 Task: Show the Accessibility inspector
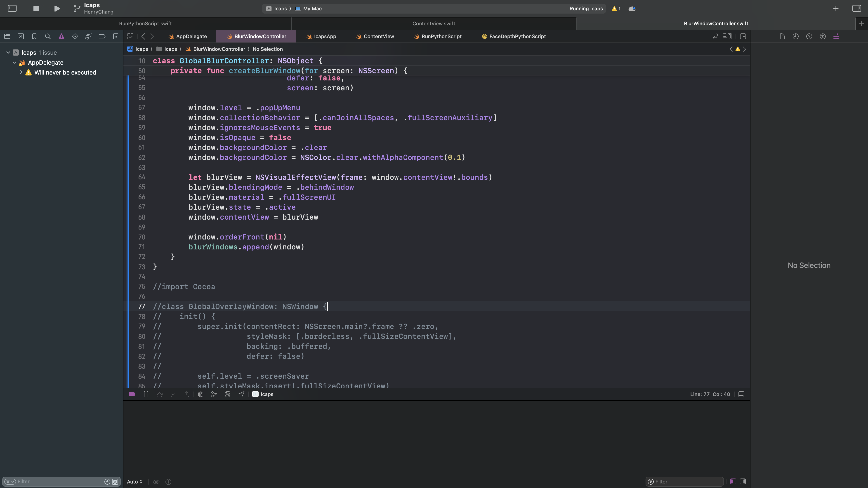tap(823, 36)
